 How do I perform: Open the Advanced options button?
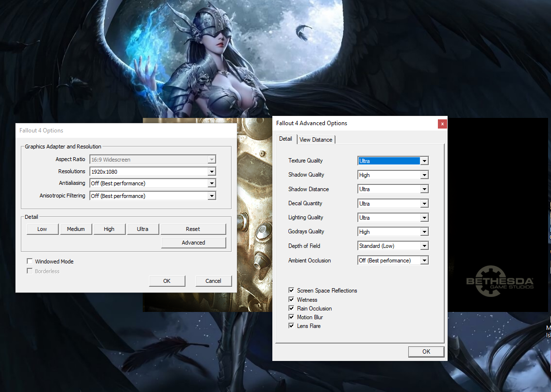[x=193, y=243]
